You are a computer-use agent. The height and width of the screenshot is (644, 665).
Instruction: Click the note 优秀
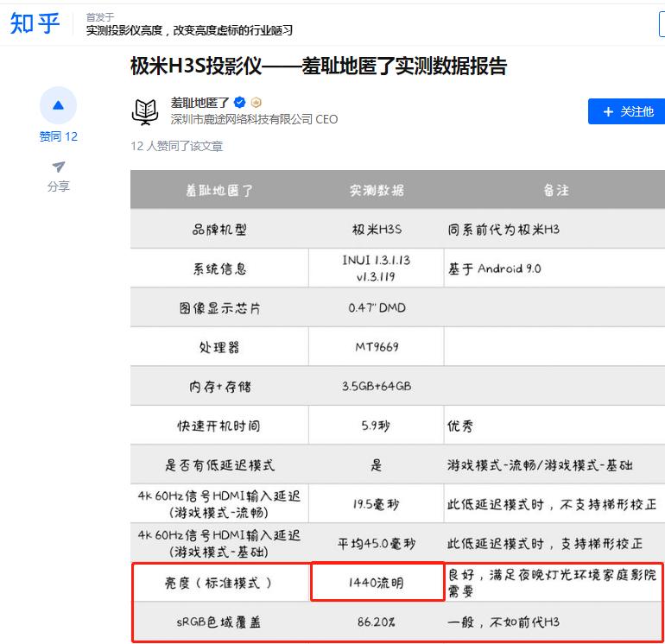point(460,426)
